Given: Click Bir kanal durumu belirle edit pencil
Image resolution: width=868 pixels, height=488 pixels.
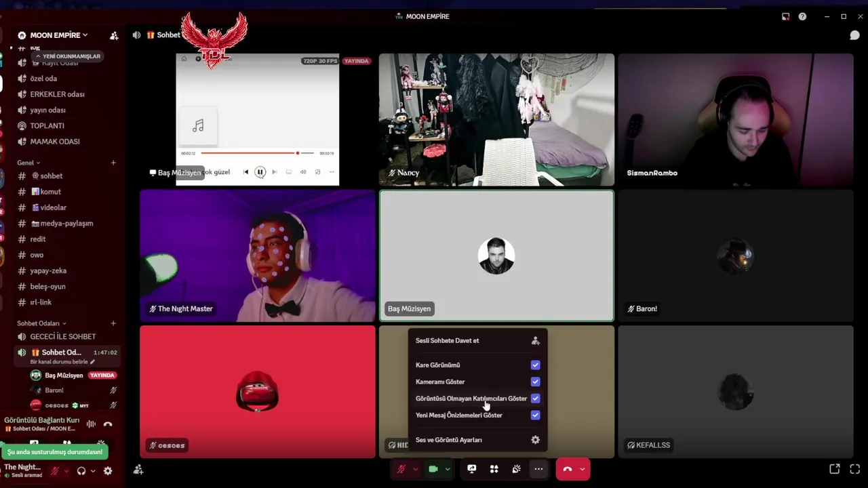Looking at the screenshot, I should (x=93, y=362).
